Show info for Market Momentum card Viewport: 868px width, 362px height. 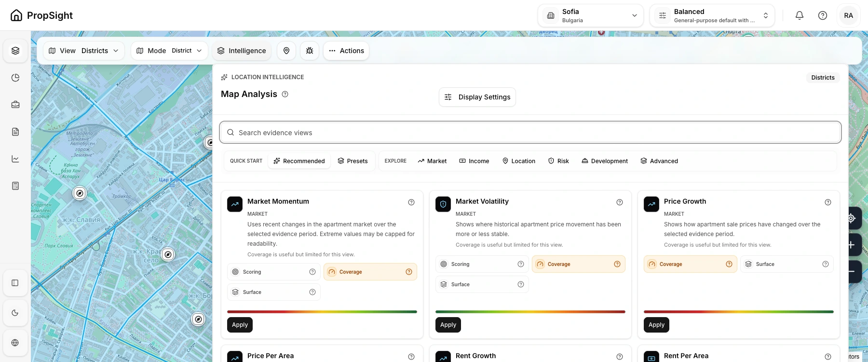click(411, 202)
